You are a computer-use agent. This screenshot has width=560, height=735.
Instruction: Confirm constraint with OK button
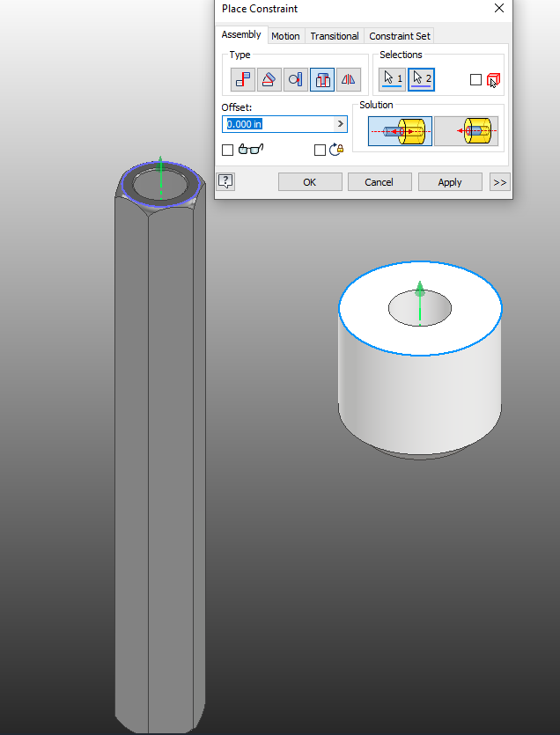pyautogui.click(x=310, y=182)
